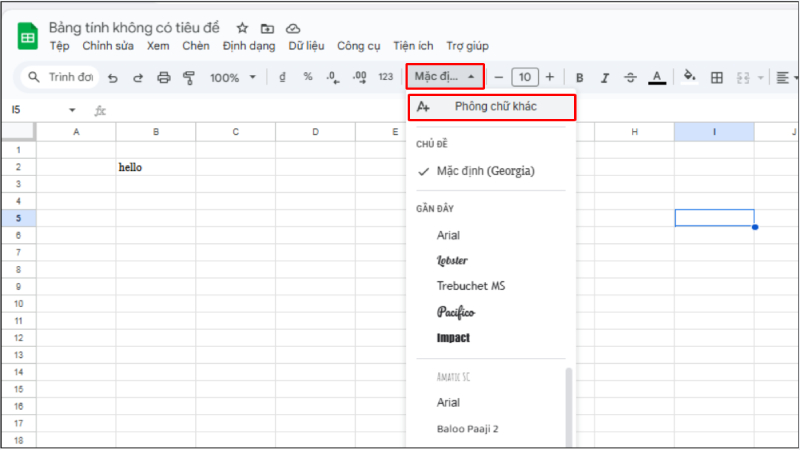Choose Phông chữ khác option

492,107
